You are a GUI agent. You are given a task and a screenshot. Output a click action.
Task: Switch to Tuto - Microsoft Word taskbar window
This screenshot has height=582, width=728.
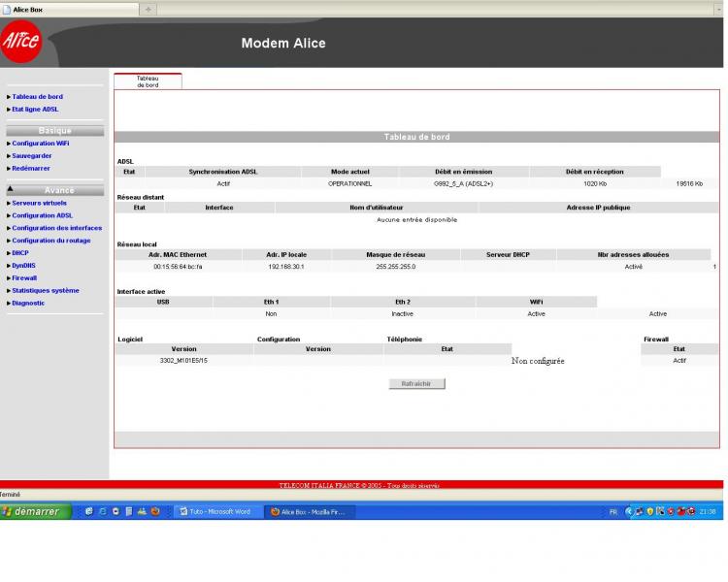click(216, 511)
